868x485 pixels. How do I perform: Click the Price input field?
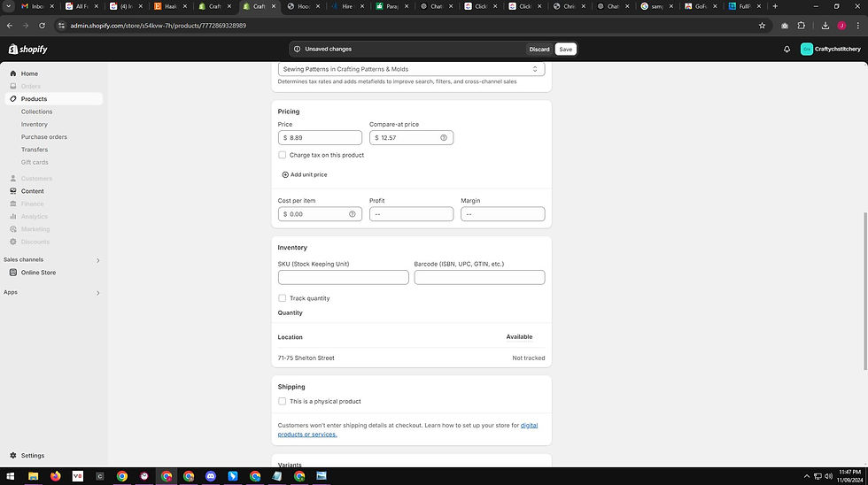coord(320,138)
